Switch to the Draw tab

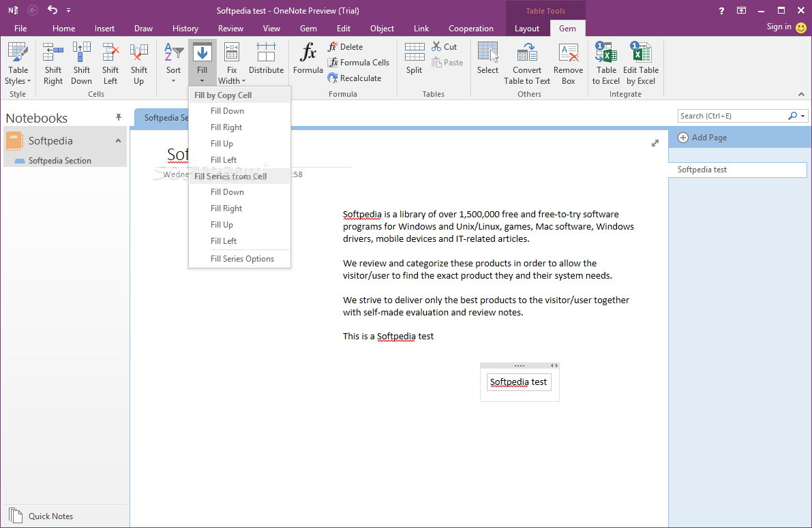(143, 29)
